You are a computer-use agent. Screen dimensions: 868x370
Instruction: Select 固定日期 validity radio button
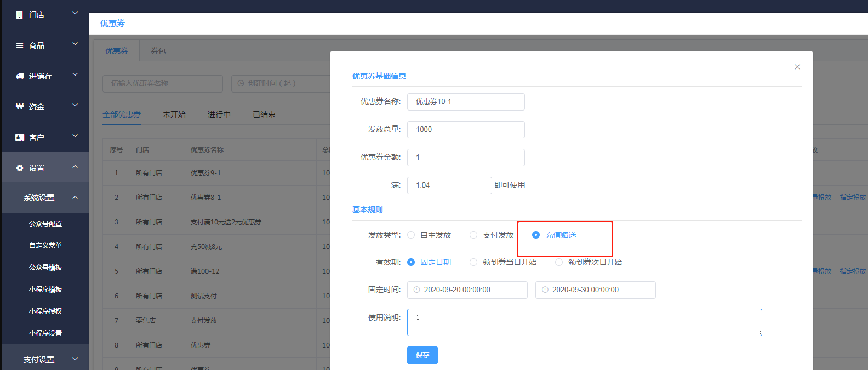[x=411, y=262]
